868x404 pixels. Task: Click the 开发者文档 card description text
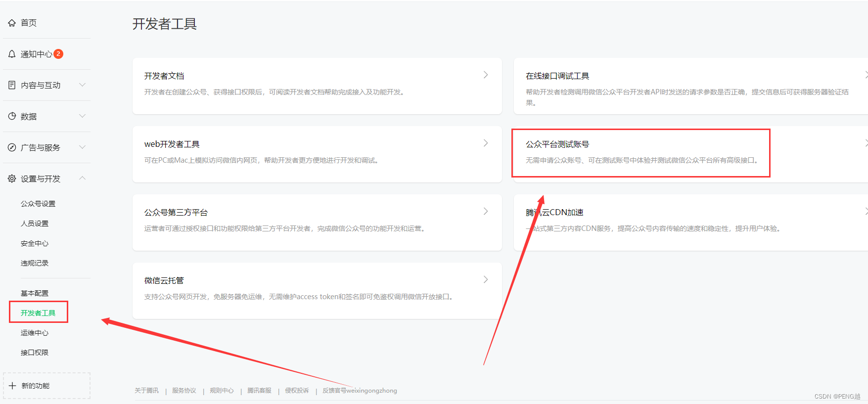(275, 92)
